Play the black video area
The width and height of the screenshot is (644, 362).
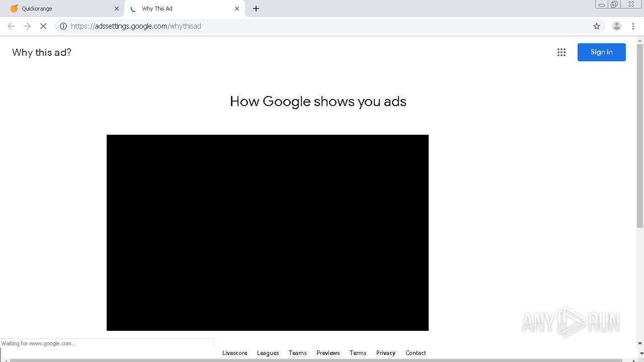coord(268,233)
